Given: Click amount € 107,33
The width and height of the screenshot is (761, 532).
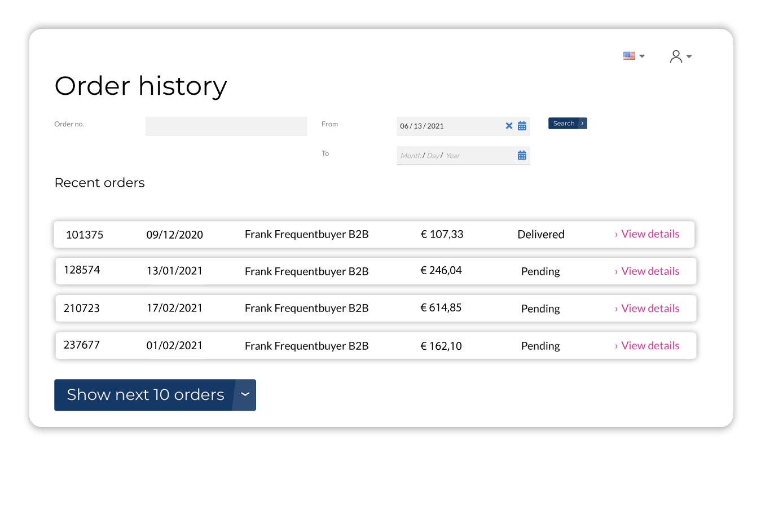Looking at the screenshot, I should pyautogui.click(x=442, y=234).
